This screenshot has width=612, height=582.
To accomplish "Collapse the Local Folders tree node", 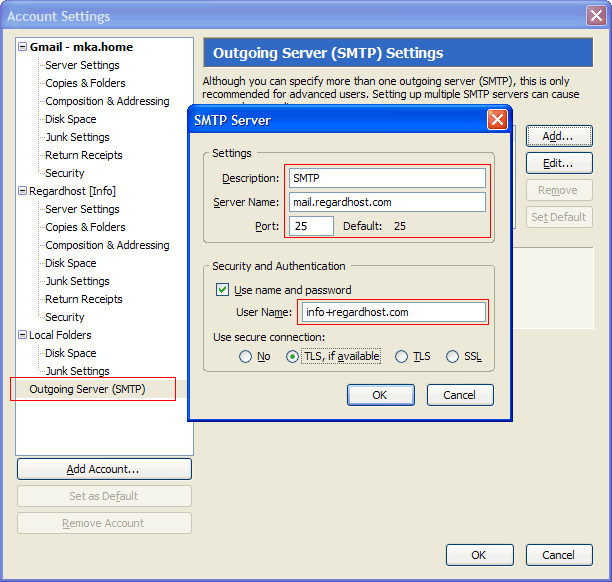I will point(22,335).
